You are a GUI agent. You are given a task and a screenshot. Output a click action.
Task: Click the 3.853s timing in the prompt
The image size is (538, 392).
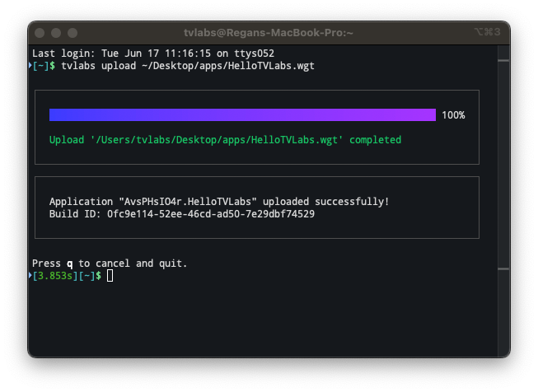click(55, 276)
